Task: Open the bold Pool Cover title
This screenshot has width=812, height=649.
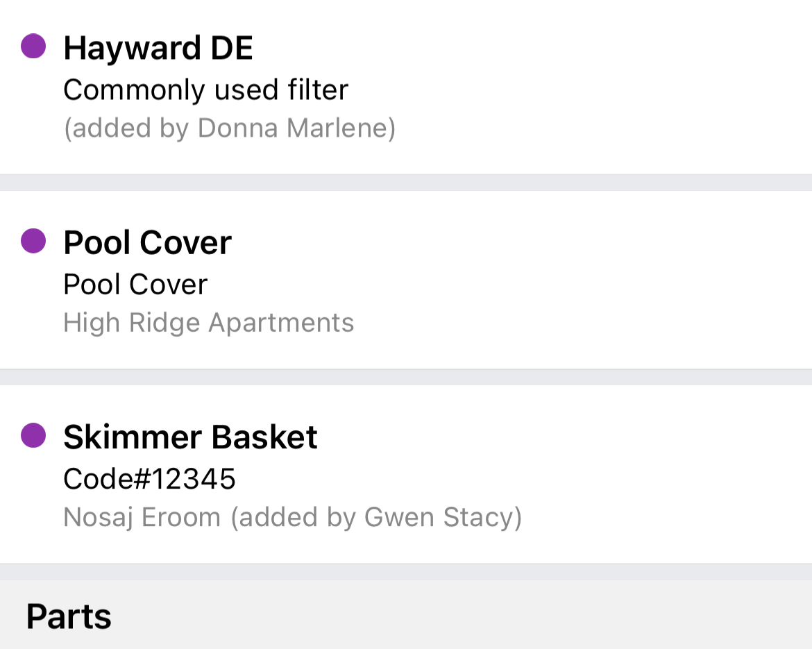Action: [147, 242]
